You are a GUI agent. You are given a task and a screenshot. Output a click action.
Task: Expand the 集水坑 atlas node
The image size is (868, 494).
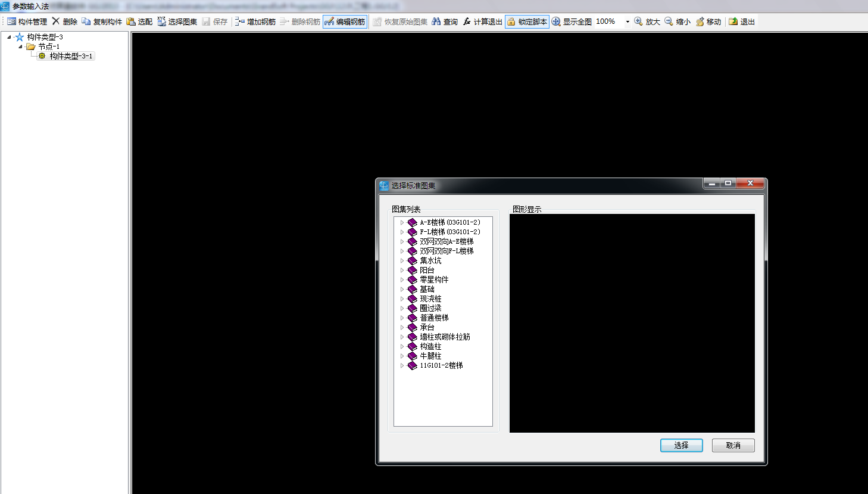(402, 260)
